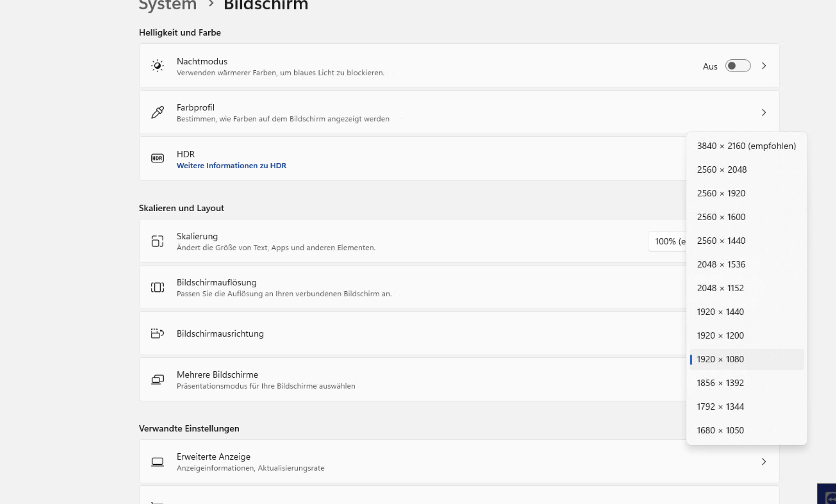Open the Skalierung 100% dropdown
This screenshot has height=504, width=836.
click(667, 241)
